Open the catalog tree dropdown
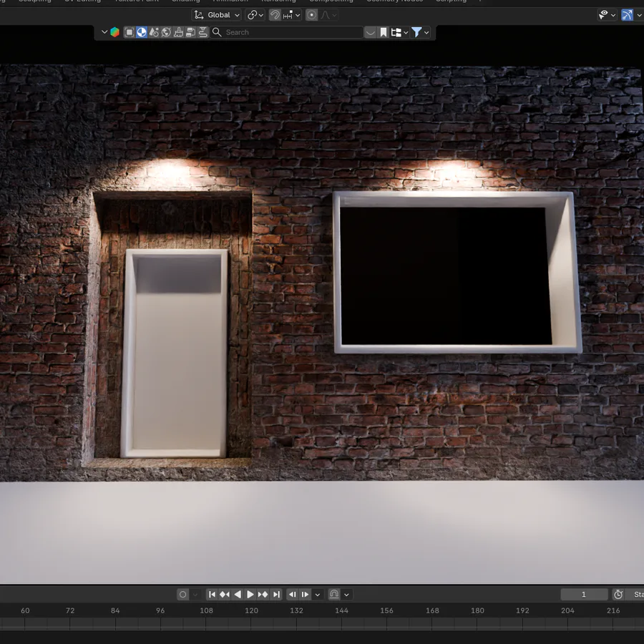 (399, 32)
